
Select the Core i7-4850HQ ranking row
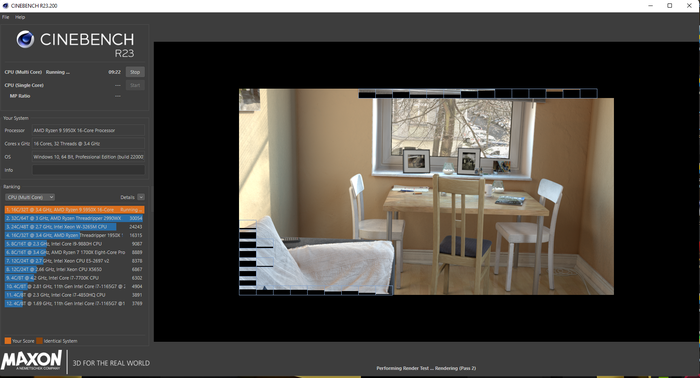pos(74,295)
